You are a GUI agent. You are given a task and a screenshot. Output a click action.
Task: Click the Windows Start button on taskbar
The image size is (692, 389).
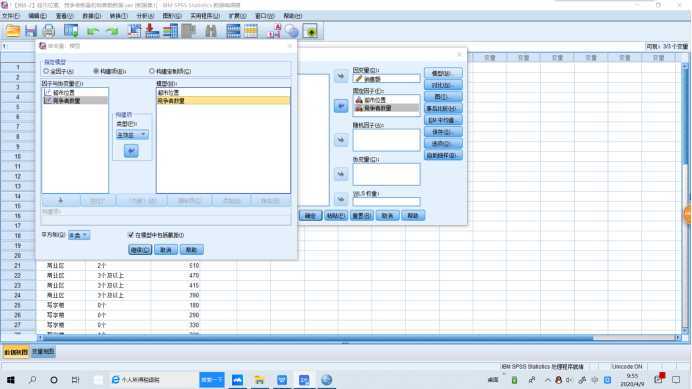[x=11, y=380]
